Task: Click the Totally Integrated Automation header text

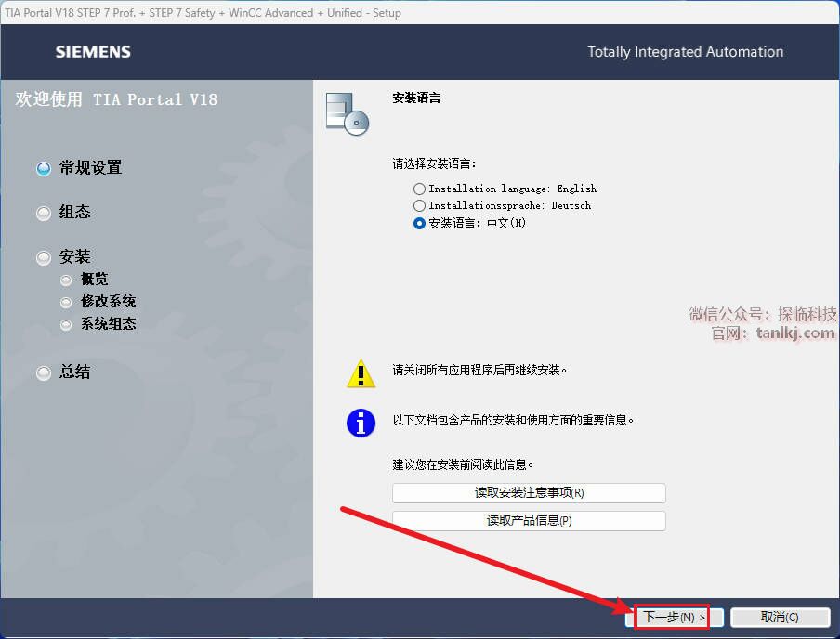Action: (x=685, y=52)
